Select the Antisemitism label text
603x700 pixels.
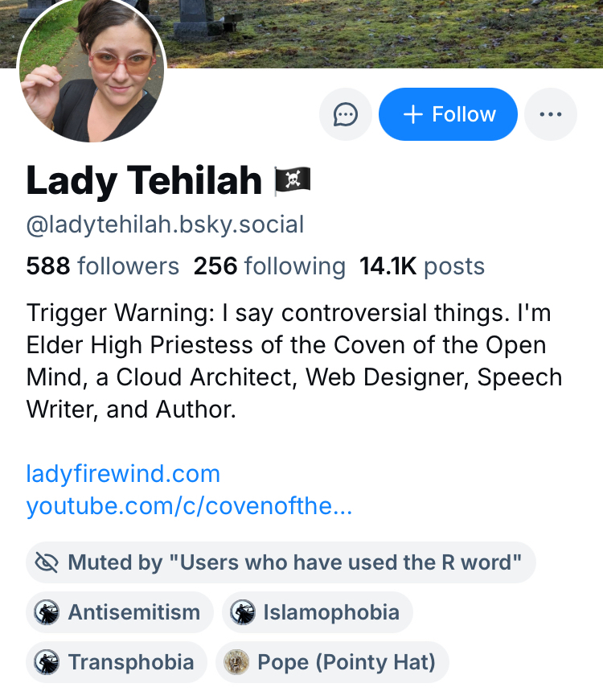[x=133, y=612]
